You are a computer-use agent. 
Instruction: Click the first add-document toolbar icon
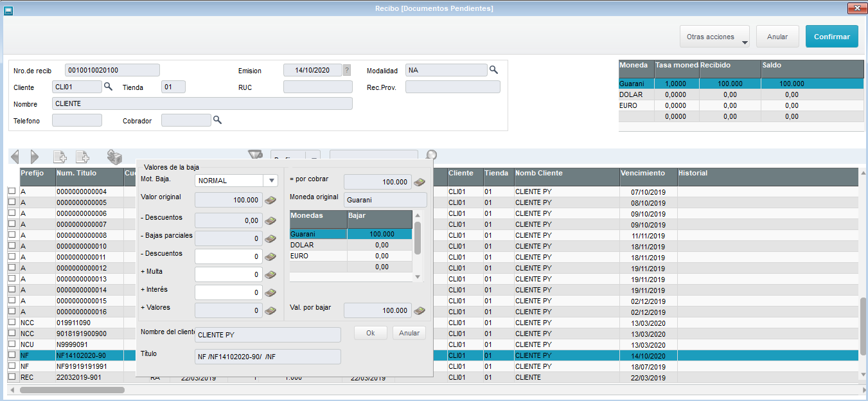60,156
